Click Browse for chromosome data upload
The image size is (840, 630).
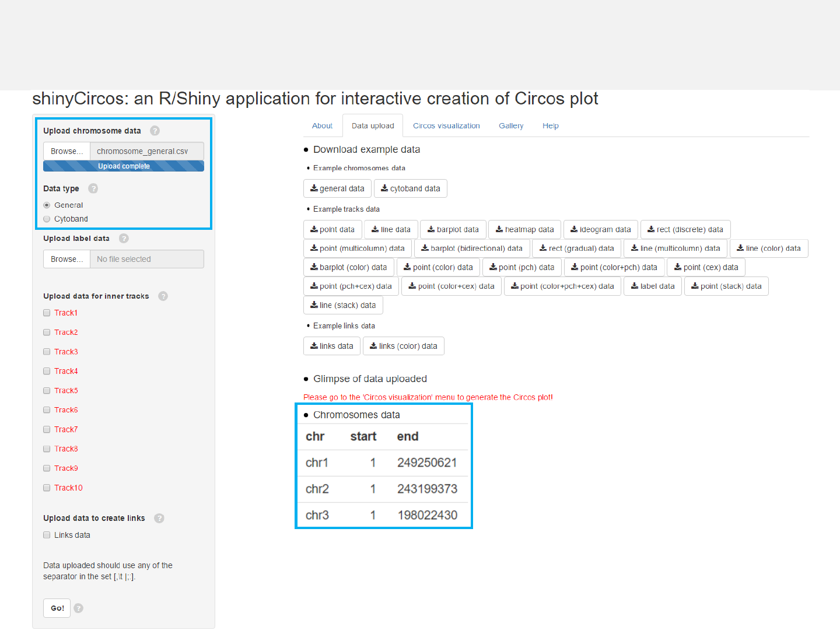pos(66,151)
